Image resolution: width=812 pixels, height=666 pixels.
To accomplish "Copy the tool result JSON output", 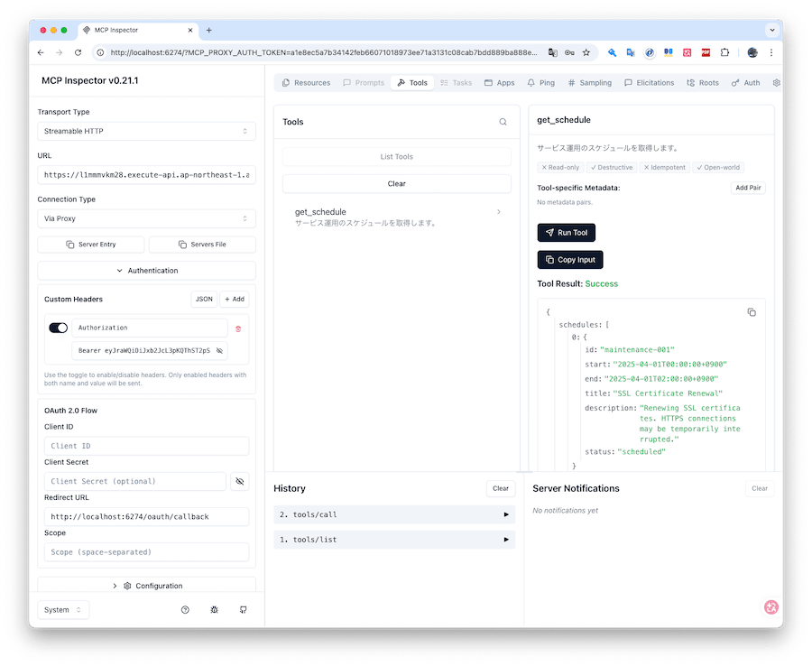I will tap(752, 312).
